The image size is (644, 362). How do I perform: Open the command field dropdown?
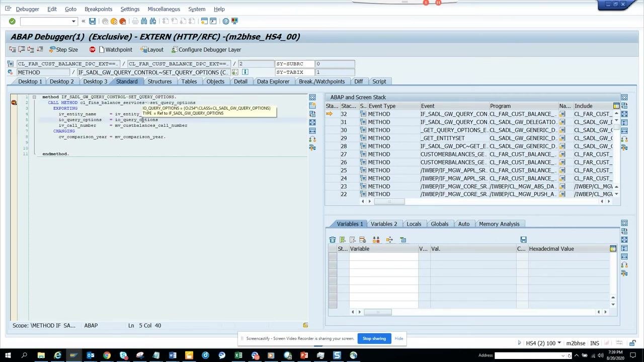pyautogui.click(x=73, y=21)
